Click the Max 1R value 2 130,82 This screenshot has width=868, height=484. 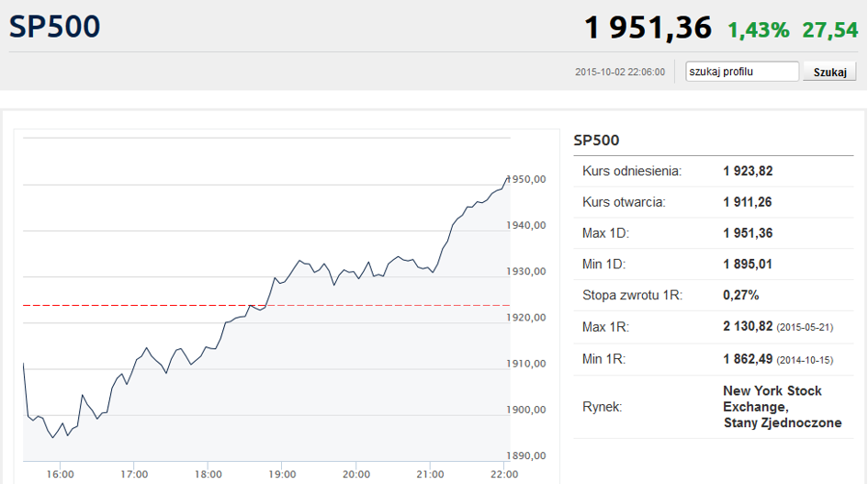pyautogui.click(x=748, y=327)
